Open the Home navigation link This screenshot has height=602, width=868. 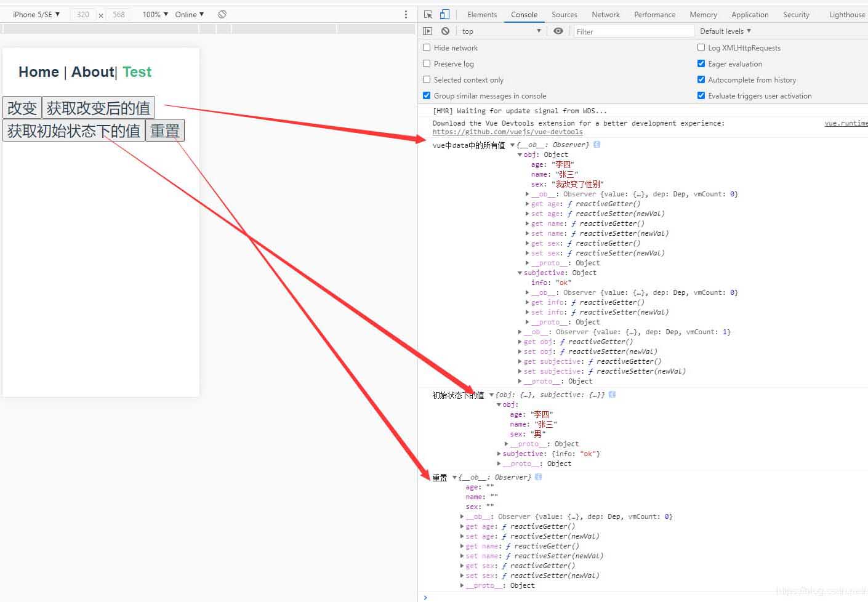pos(39,72)
